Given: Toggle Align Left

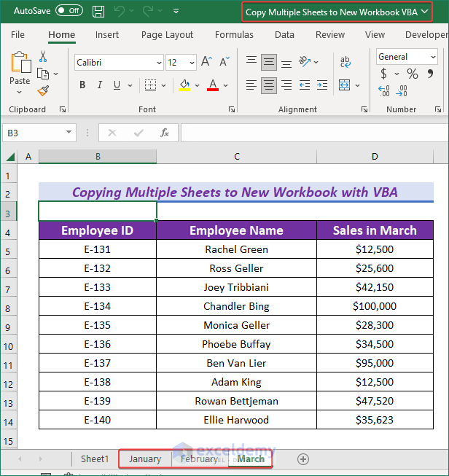Looking at the screenshot, I should pyautogui.click(x=251, y=85).
